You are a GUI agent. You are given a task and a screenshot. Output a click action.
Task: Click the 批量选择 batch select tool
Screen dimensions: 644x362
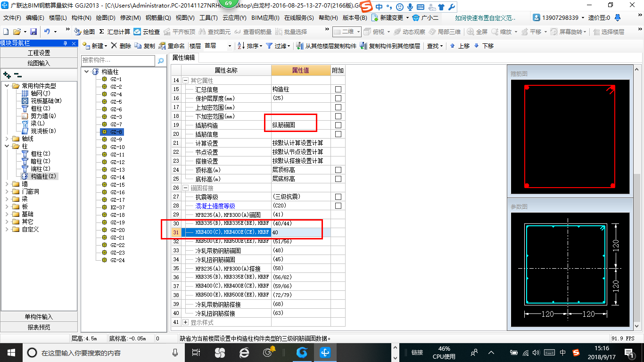pyautogui.click(x=291, y=32)
